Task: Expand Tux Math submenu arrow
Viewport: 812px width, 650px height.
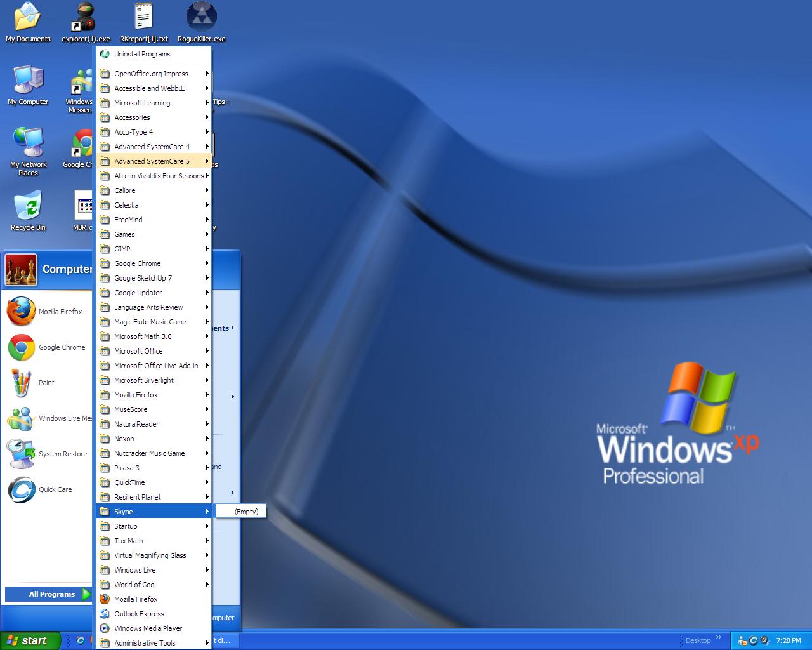Action: [x=207, y=541]
